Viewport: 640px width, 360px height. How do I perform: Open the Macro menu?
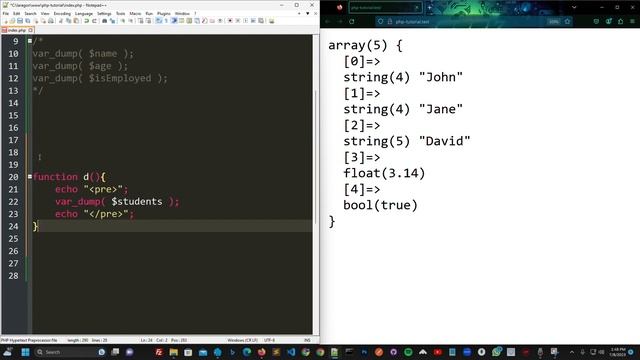pyautogui.click(x=135, y=13)
